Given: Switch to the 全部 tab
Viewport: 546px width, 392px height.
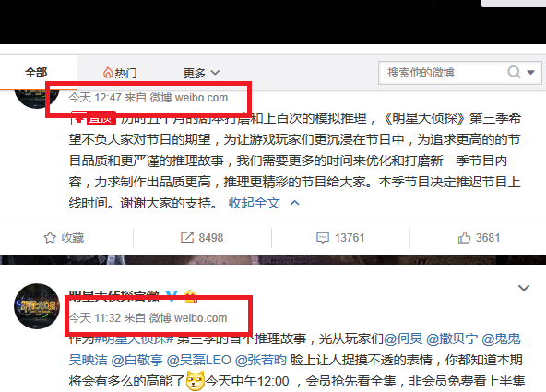Looking at the screenshot, I should coord(36,73).
